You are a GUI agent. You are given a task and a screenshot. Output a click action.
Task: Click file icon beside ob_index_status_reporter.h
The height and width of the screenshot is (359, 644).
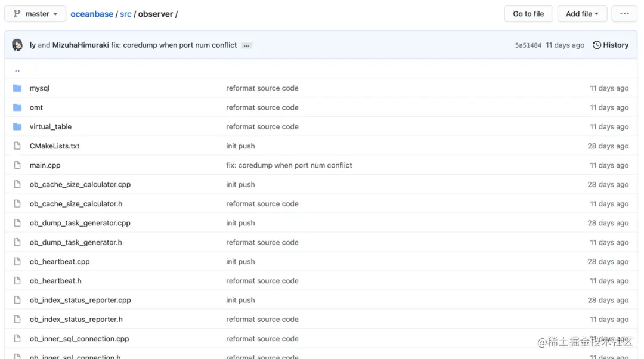point(17,320)
